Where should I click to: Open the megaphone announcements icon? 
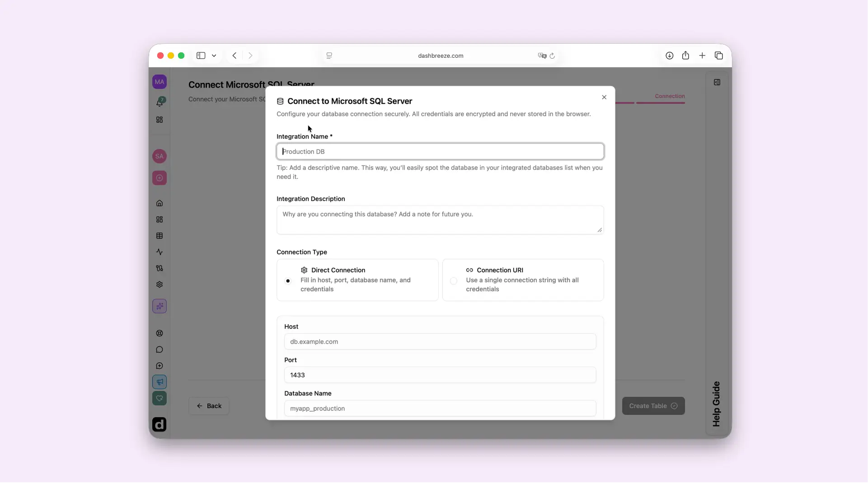160,382
